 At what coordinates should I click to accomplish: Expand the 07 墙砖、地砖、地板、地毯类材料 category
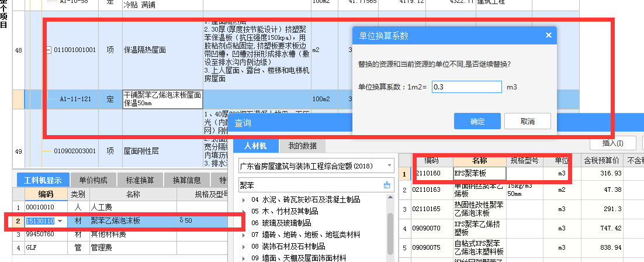tap(244, 235)
